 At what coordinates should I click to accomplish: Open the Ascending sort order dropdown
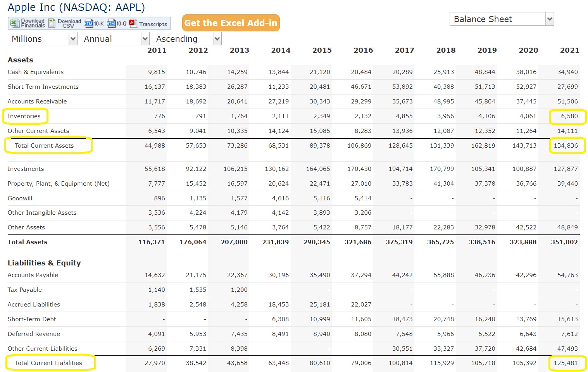(x=186, y=38)
